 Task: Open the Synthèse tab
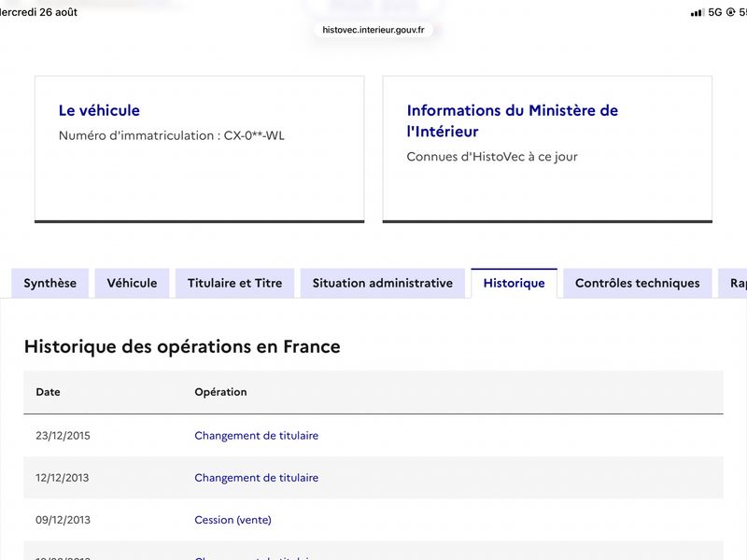coord(50,284)
